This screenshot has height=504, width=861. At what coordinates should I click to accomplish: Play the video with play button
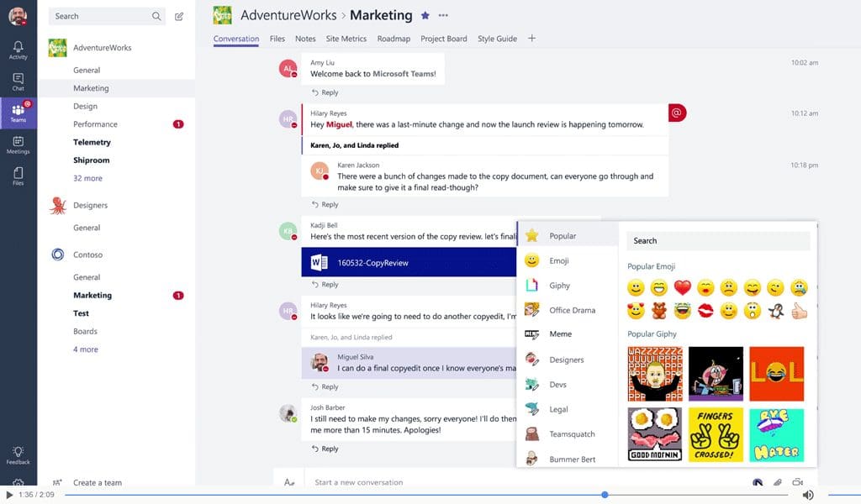point(8,495)
